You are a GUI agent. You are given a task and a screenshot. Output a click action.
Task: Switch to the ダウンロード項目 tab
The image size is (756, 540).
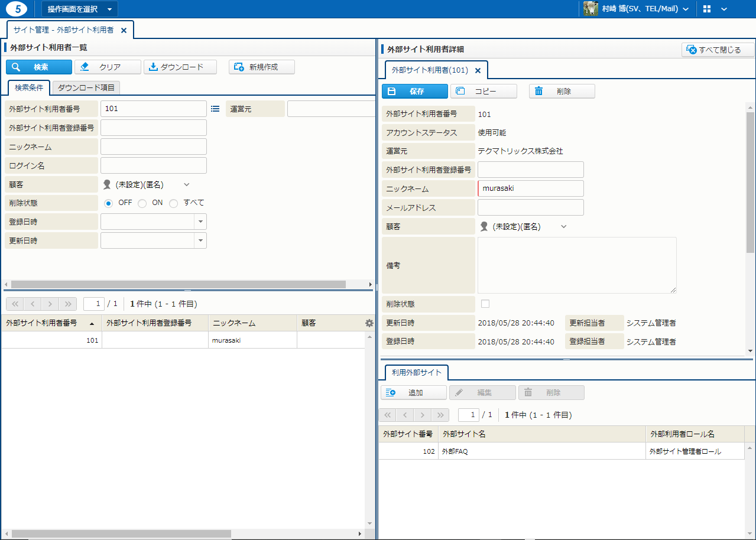click(x=86, y=88)
